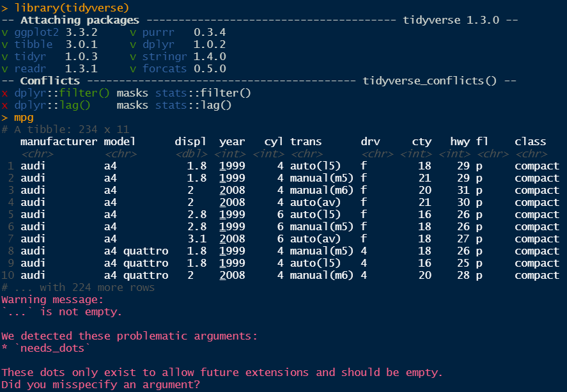Click 'compact' in row 10
567x392 pixels.
(537, 276)
